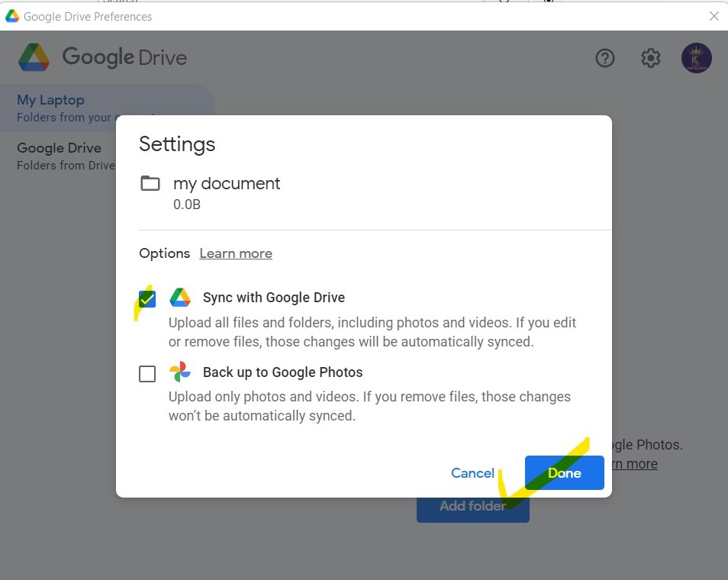Screen dimensions: 728x580
Task: Click the Google Photos pinwheel icon
Action: 180,372
